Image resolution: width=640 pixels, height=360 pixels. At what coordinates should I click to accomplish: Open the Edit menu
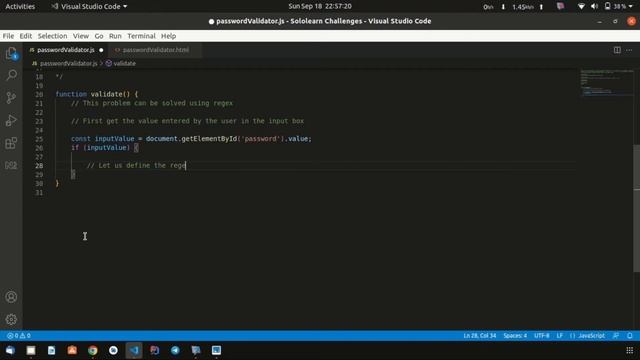pos(26,36)
